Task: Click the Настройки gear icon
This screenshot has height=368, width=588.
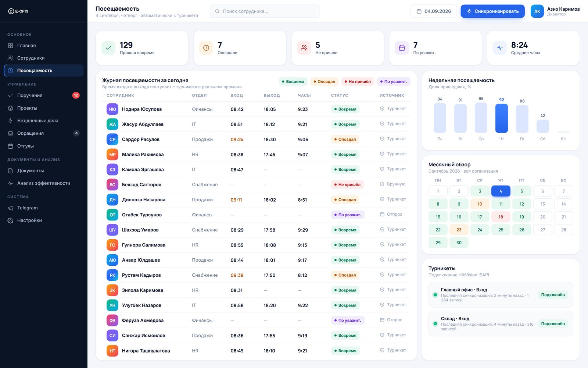Action: click(11, 220)
